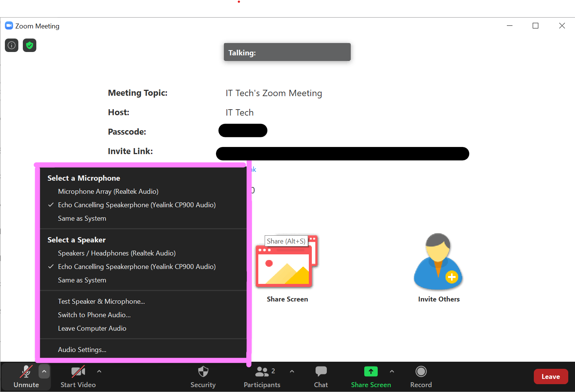
Task: Open the Participants panel
Action: [262, 377]
